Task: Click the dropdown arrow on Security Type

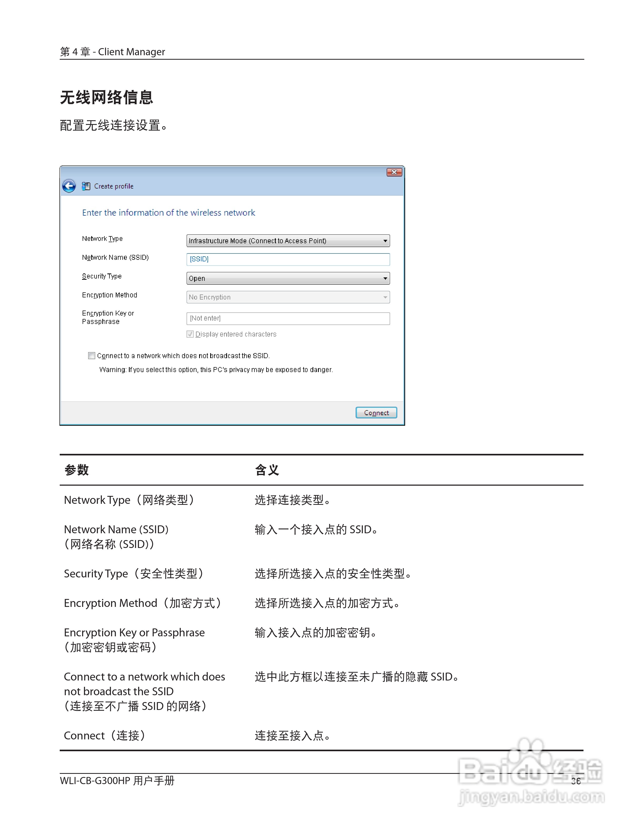Action: pyautogui.click(x=385, y=278)
